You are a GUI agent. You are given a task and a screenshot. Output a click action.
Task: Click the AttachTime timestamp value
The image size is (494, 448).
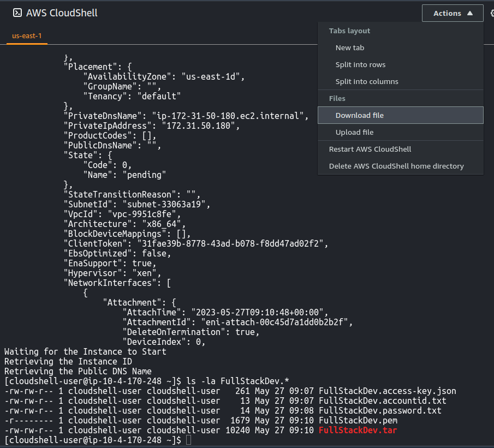pyautogui.click(x=258, y=312)
